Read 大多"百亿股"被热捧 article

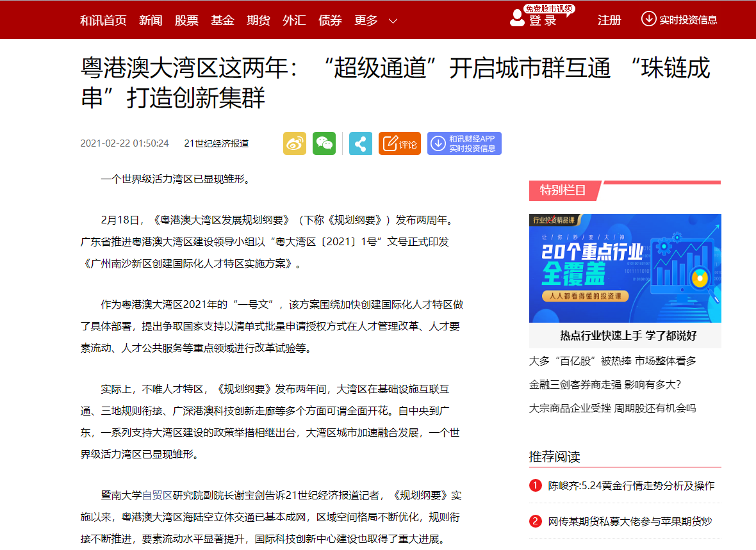coord(612,361)
